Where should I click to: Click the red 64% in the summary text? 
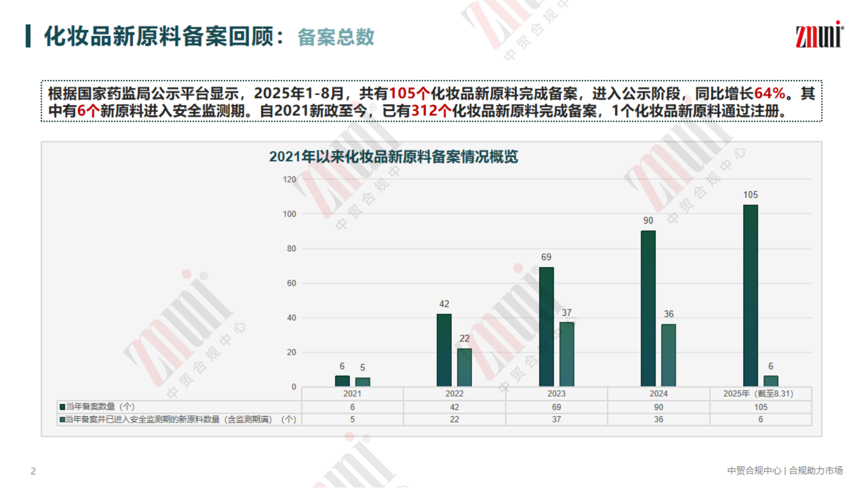click(x=770, y=93)
